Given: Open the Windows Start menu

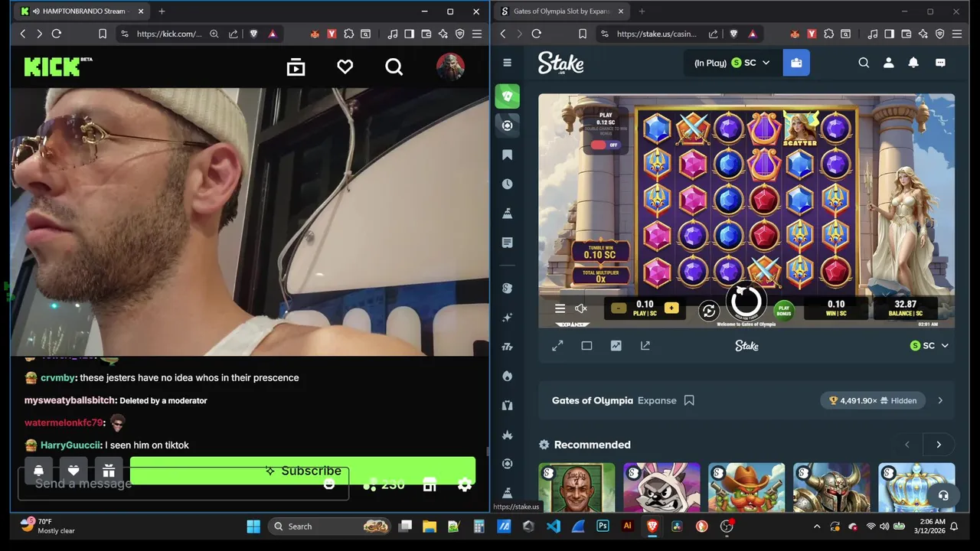Looking at the screenshot, I should (253, 527).
